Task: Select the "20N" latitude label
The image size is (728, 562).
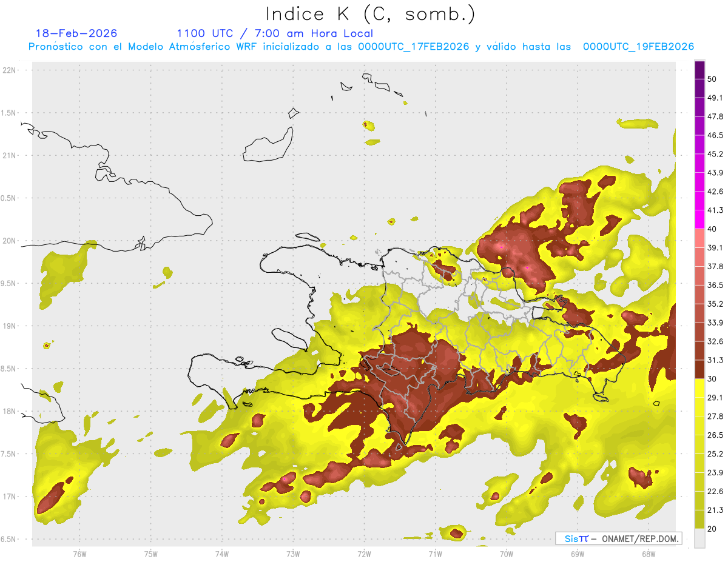Action: coord(10,241)
